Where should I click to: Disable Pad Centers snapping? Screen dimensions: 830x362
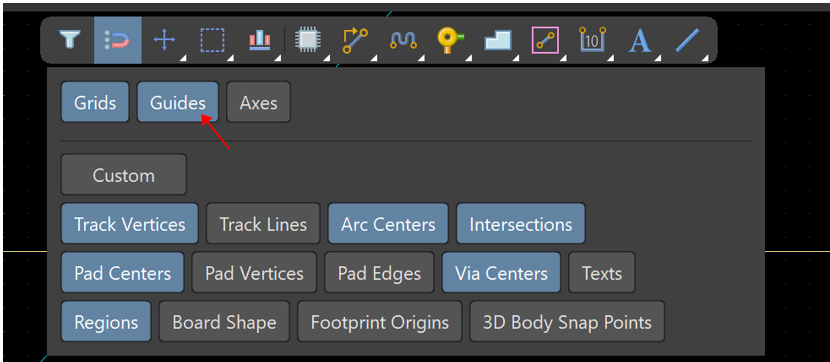pos(122,273)
